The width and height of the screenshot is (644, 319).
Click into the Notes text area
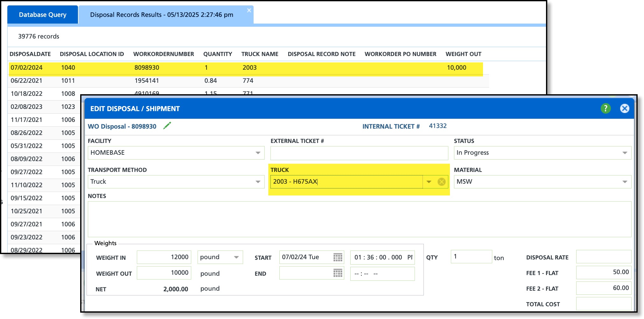[360, 219]
